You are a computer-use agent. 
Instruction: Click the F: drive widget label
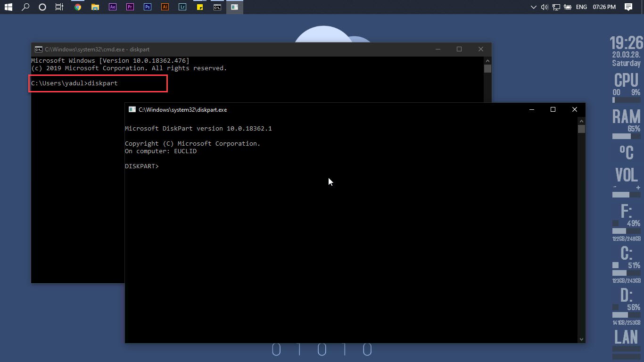click(626, 211)
